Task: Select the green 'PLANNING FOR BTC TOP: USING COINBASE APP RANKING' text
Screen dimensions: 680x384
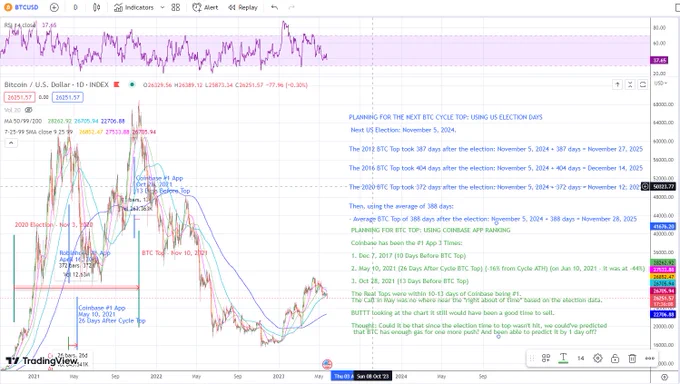Action: tap(431, 230)
